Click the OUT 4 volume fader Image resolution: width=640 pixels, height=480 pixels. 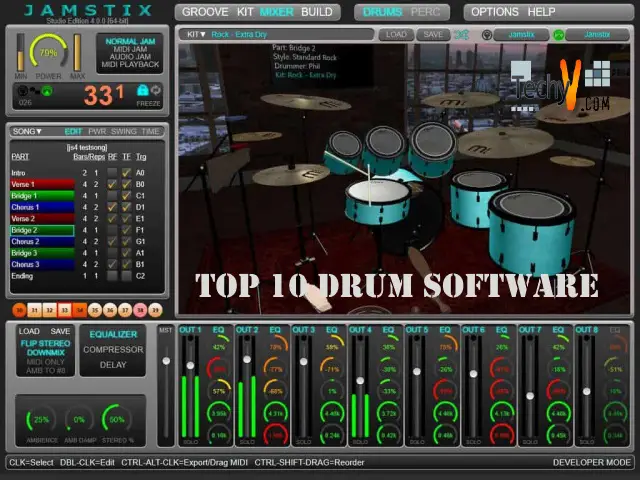(x=360, y=380)
